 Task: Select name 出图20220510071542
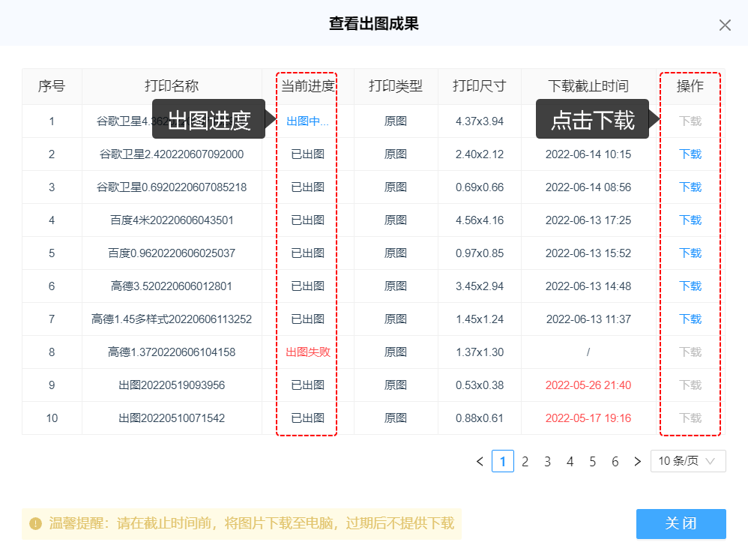172,418
